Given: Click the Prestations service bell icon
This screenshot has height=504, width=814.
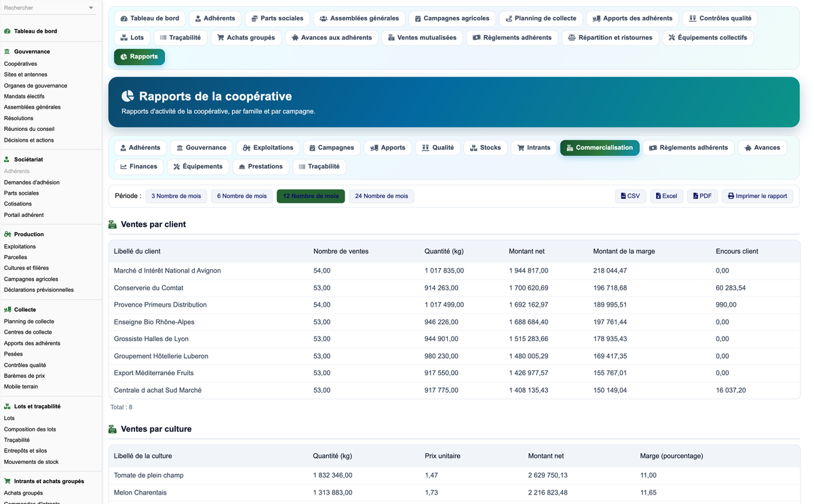Looking at the screenshot, I should (242, 167).
